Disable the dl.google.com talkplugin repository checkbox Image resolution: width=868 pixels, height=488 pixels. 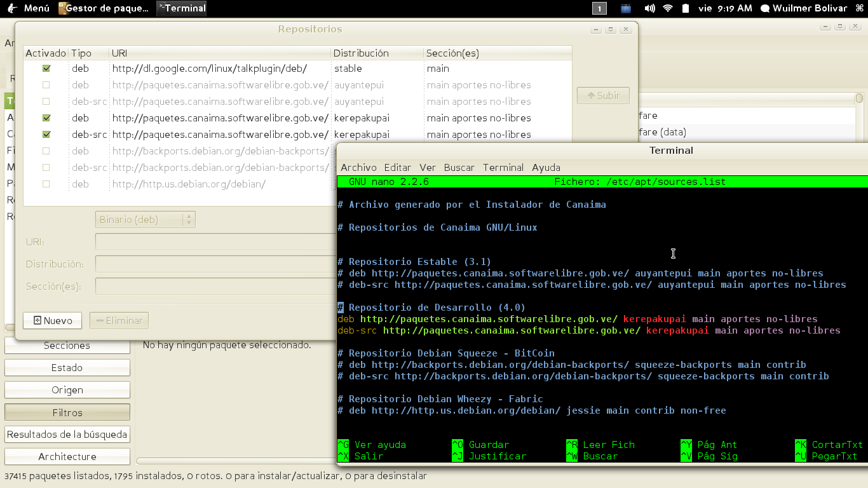tap(46, 69)
